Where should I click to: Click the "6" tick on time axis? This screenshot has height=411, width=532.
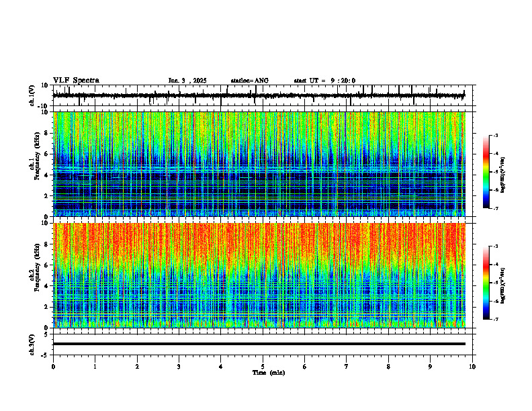point(305,367)
